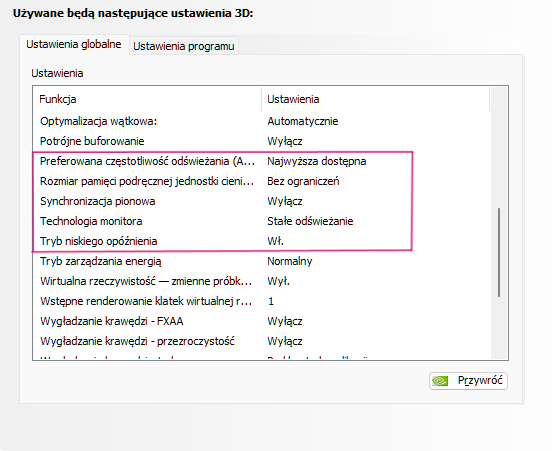Select the Synchronizacja pionowa row

[261, 201]
